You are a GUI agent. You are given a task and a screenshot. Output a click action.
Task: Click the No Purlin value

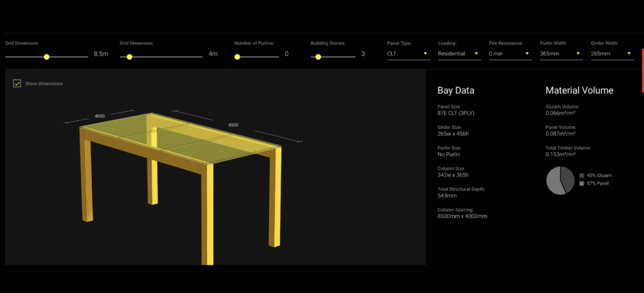click(x=448, y=155)
